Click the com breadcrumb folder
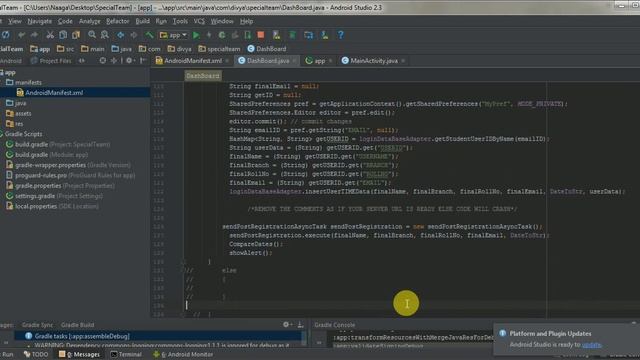The image size is (640, 360). point(149,49)
